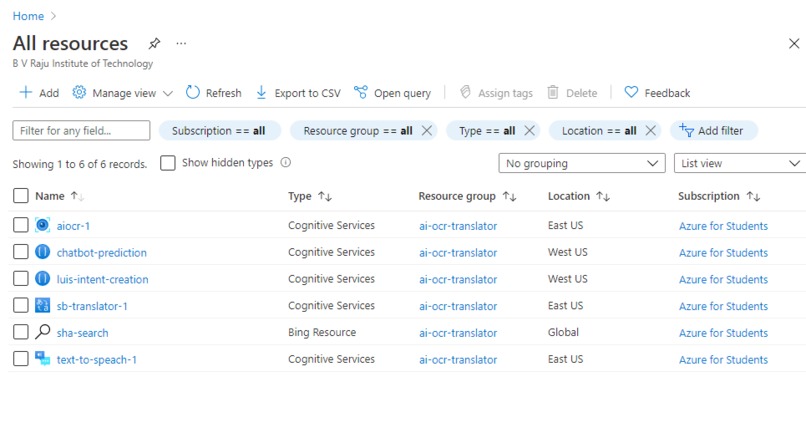Image resolution: width=806 pixels, height=448 pixels.
Task: Open the ellipsis more options menu
Action: coord(181,44)
